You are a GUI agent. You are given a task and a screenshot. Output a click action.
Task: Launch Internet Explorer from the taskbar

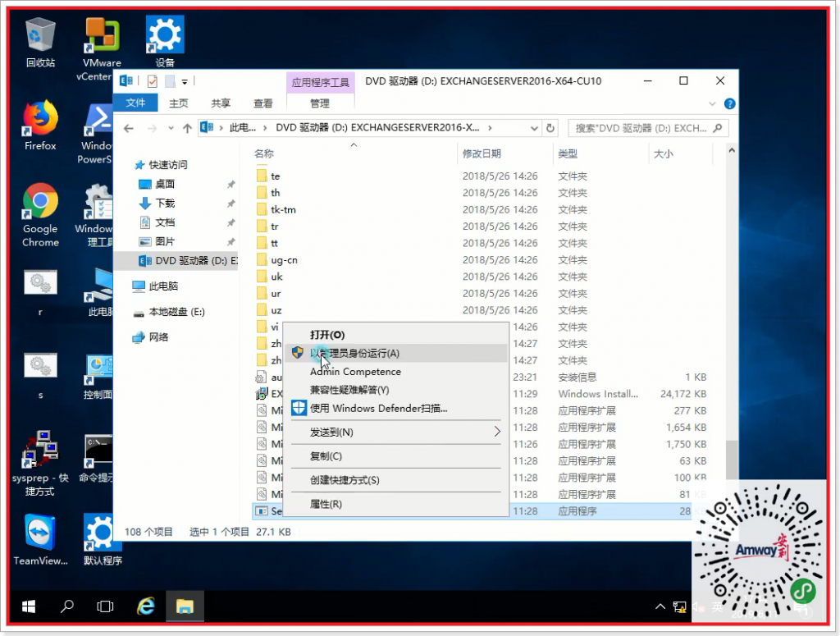[146, 606]
